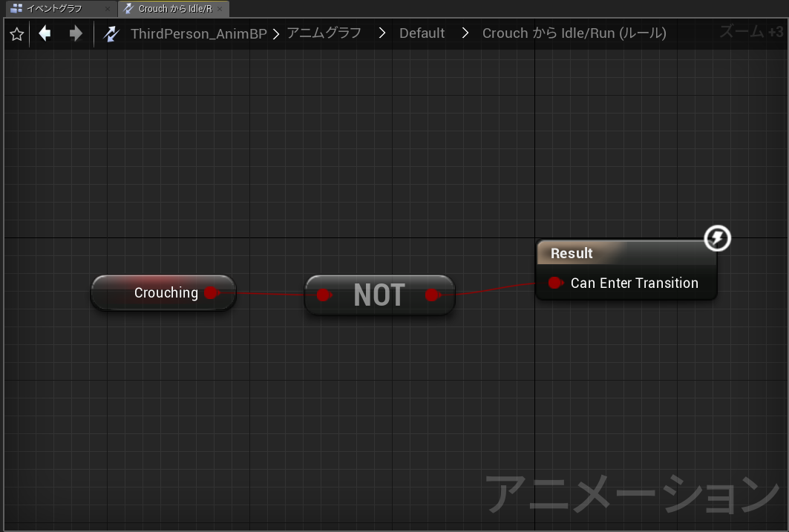This screenshot has width=789, height=532.
Task: Click the Crouching node output pin
Action: 212,292
